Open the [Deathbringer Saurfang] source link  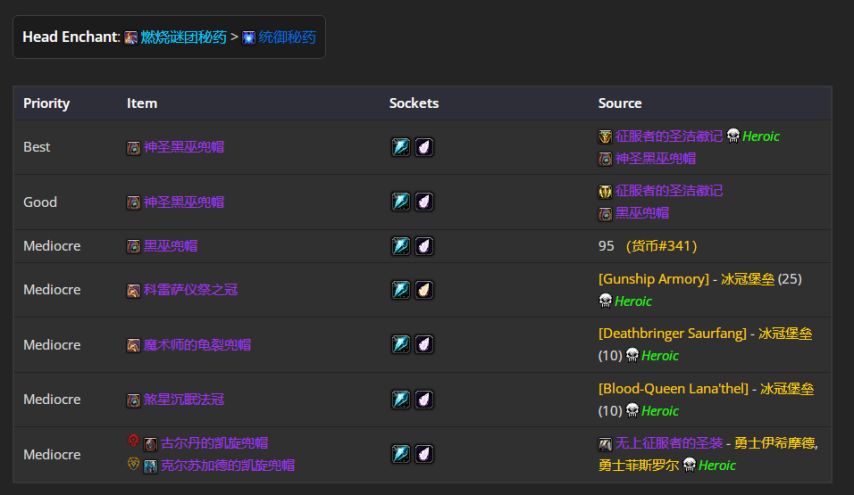coord(672,333)
